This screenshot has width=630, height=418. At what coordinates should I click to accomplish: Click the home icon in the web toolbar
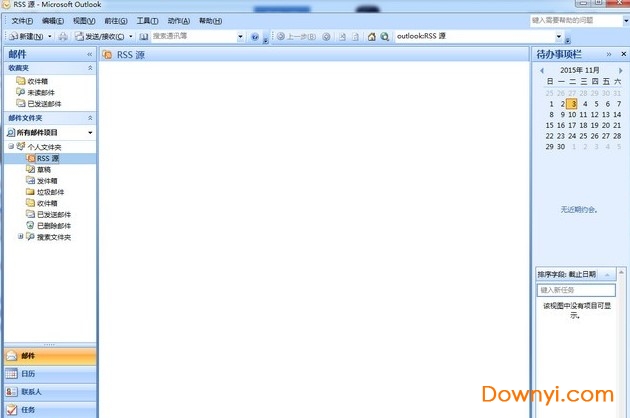pos(372,37)
